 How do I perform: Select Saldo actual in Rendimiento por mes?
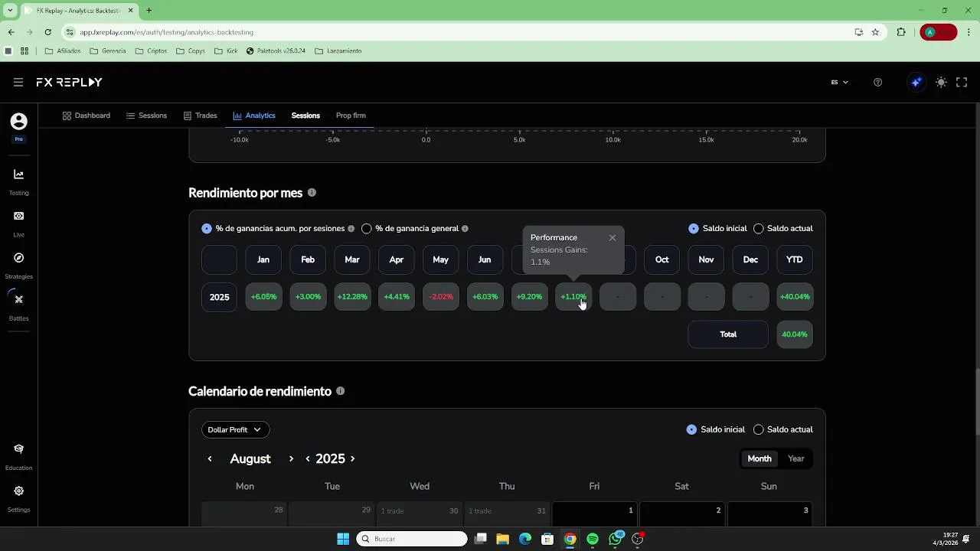(759, 229)
